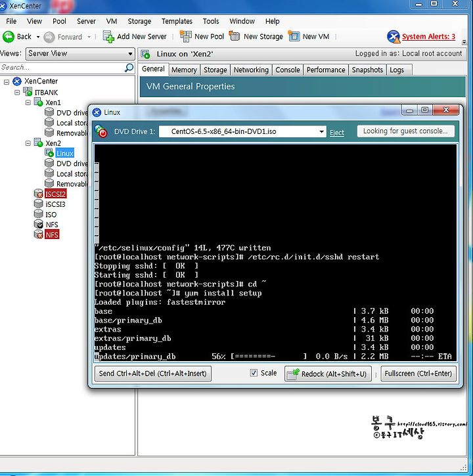
Task: Click inside the Linux console terminal
Action: [x=275, y=253]
